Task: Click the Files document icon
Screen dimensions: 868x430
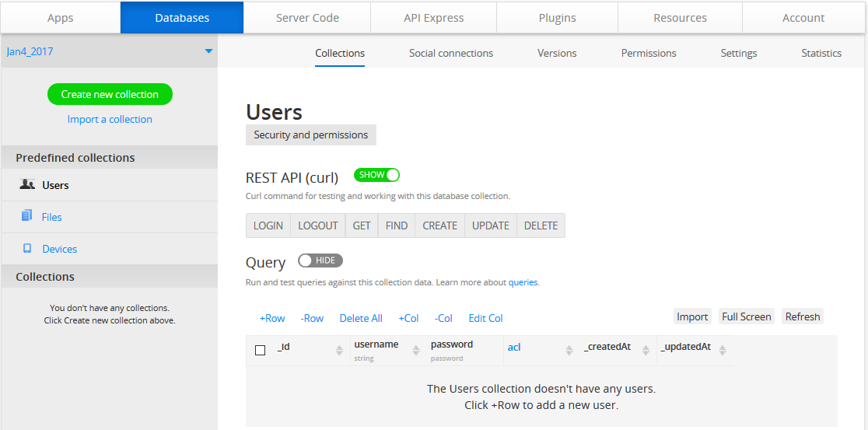Action: click(x=26, y=216)
